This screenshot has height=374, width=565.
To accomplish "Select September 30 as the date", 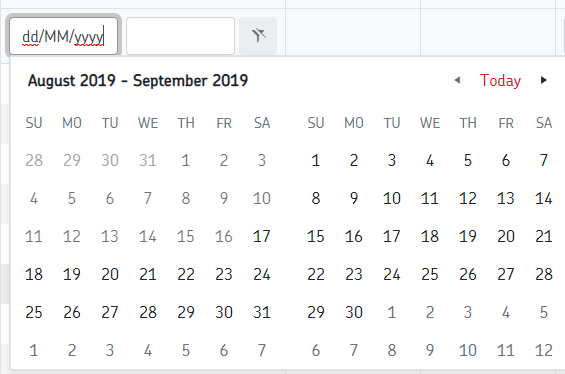I will click(353, 312).
